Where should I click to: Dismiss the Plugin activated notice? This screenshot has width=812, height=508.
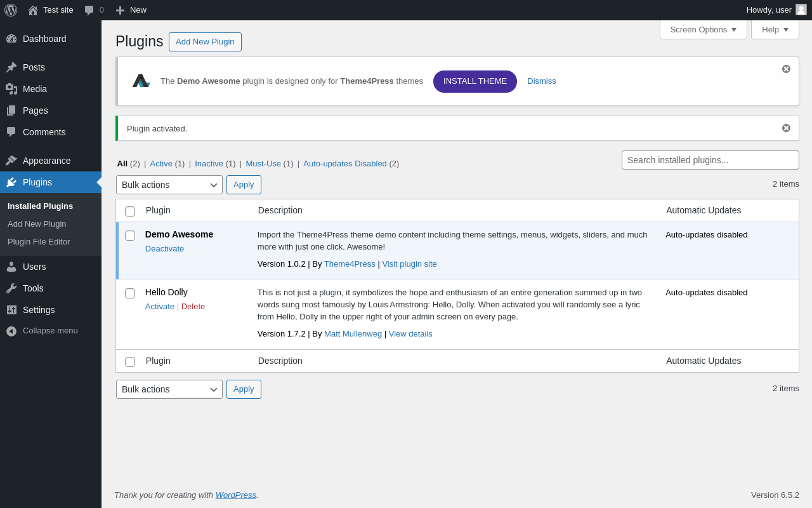(x=786, y=128)
